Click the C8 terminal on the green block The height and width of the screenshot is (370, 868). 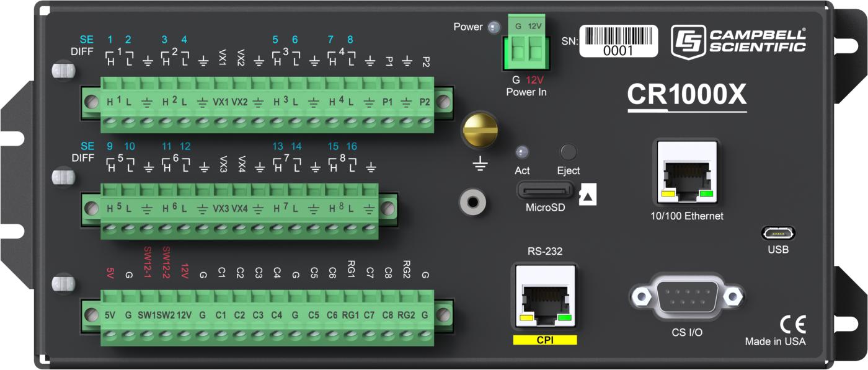point(387,315)
